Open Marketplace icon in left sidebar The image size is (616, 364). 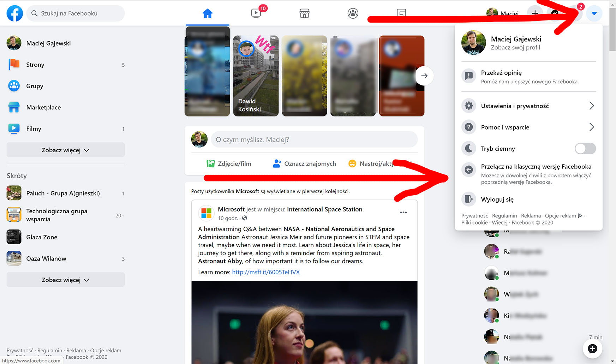14,107
